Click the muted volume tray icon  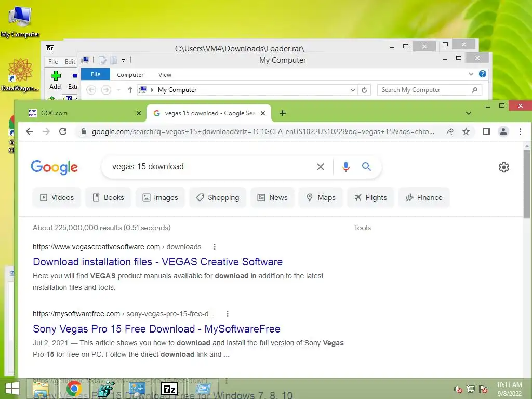(x=458, y=389)
